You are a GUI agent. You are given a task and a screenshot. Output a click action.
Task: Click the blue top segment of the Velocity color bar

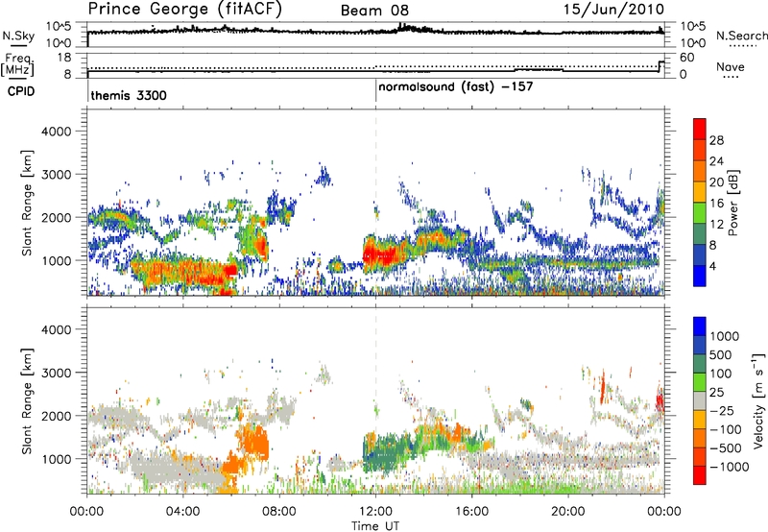[x=700, y=326]
